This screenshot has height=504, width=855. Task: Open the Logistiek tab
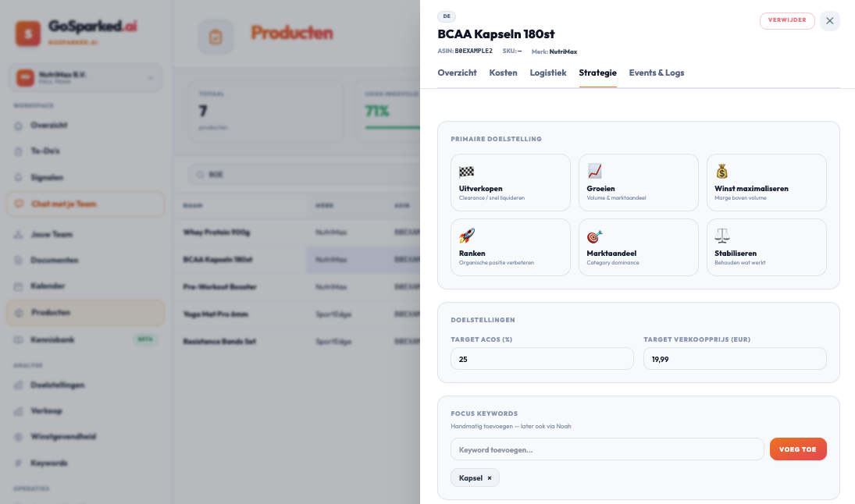click(548, 73)
